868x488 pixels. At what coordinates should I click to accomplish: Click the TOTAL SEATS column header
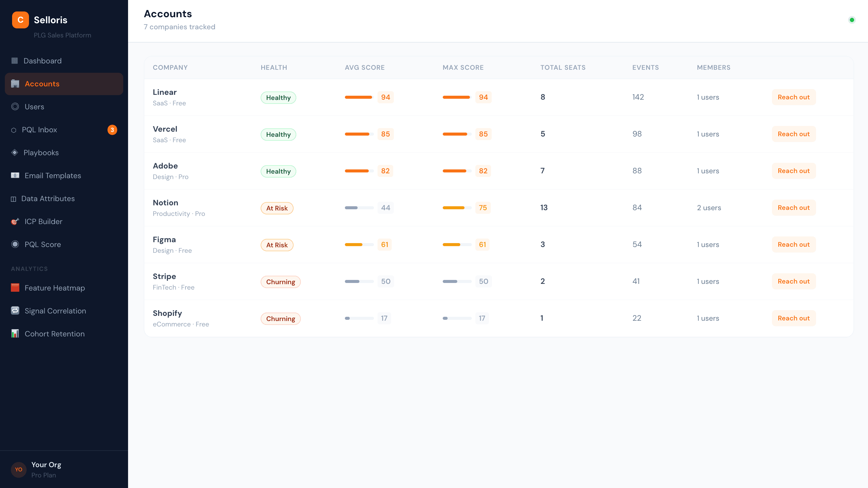tap(563, 67)
